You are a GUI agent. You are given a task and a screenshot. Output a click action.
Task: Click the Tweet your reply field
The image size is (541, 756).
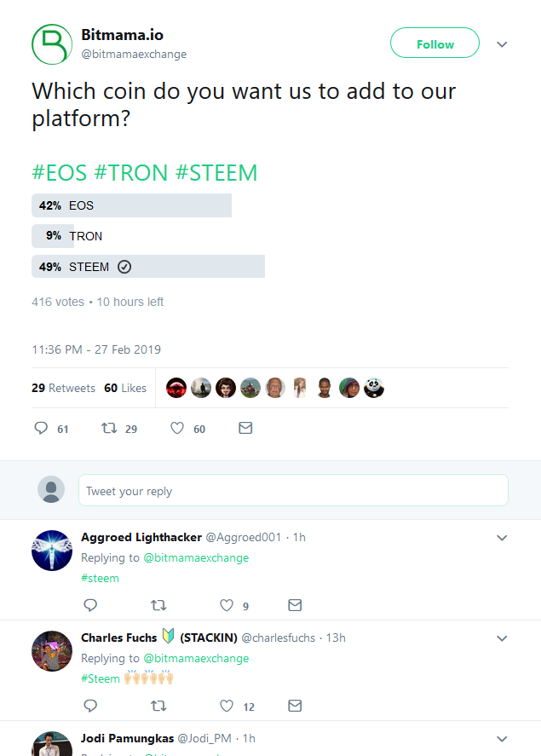pyautogui.click(x=293, y=491)
